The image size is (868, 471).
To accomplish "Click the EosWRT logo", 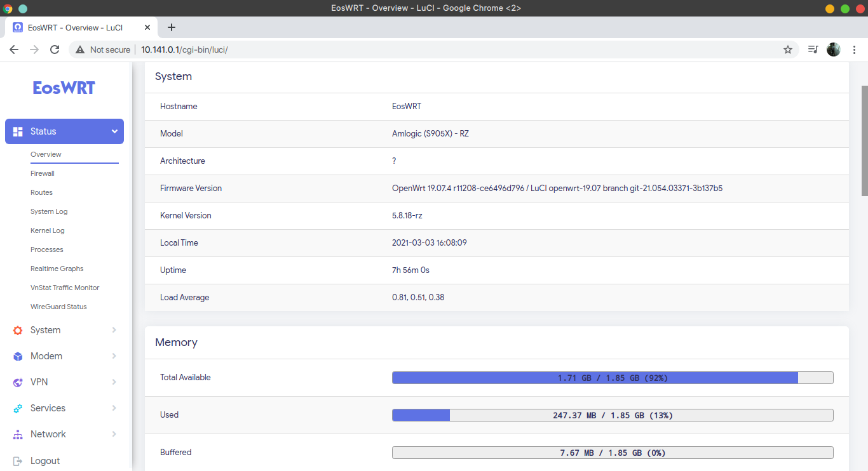I will tap(64, 88).
